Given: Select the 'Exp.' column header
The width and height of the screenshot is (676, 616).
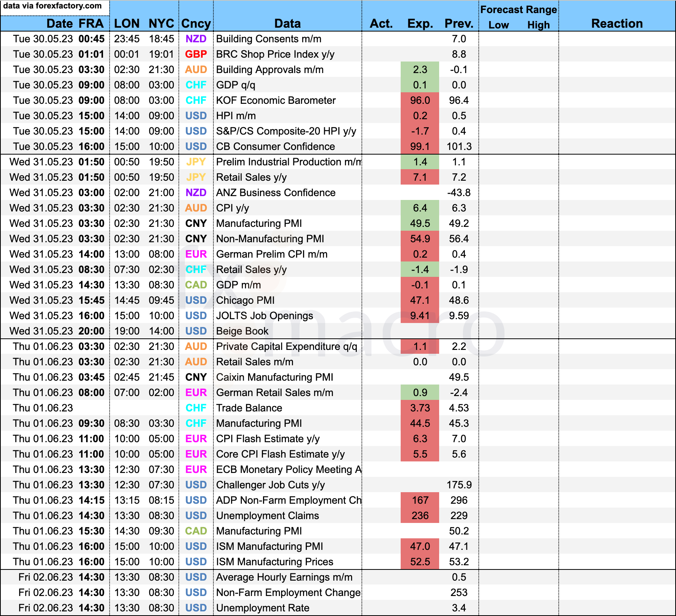Looking at the screenshot, I should pyautogui.click(x=420, y=23).
